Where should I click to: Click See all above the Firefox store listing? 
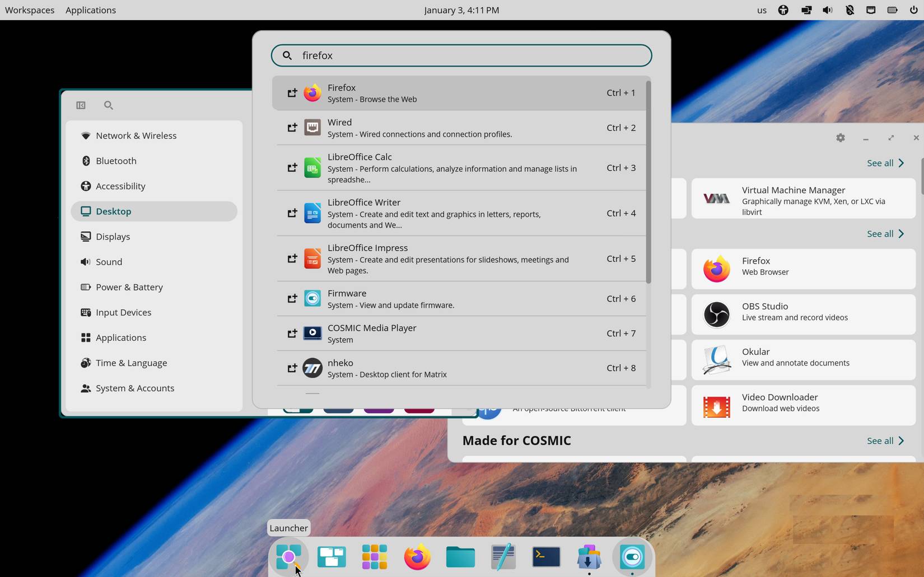click(x=885, y=233)
